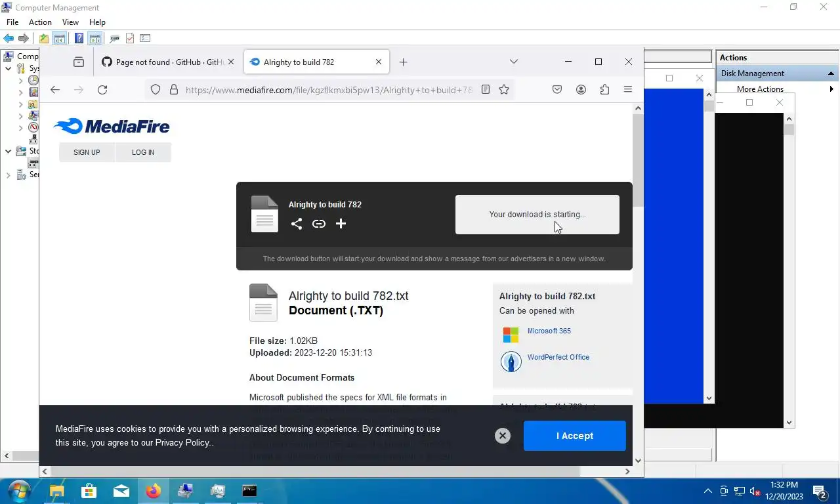Dismiss cookie banner with X icon
The height and width of the screenshot is (504, 840).
tap(503, 436)
